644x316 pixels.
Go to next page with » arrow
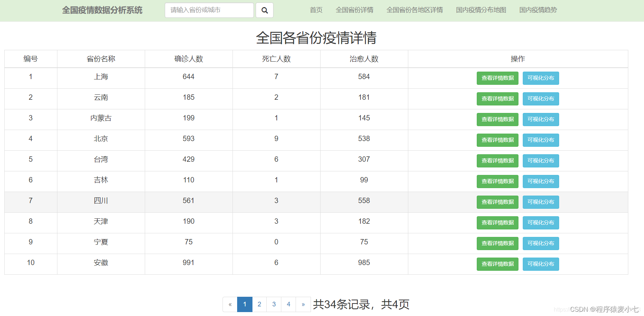pyautogui.click(x=303, y=304)
